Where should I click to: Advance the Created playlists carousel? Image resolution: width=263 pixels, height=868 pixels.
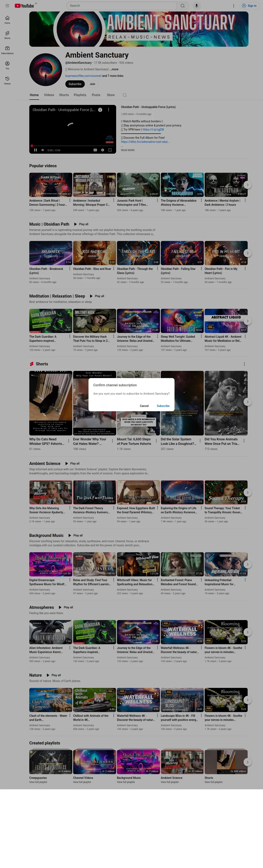point(247,762)
